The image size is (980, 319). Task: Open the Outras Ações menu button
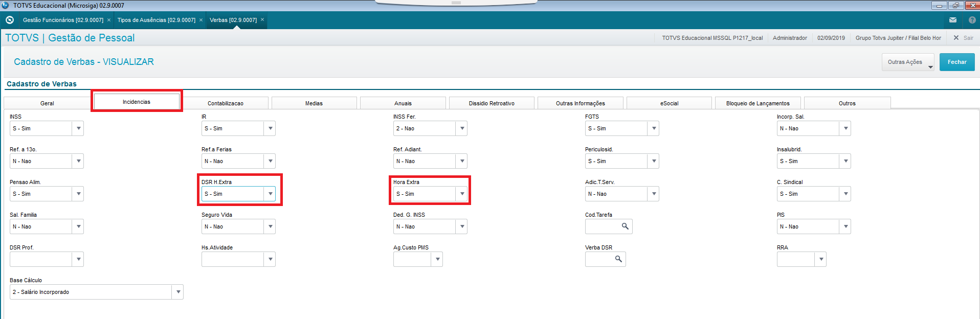point(908,62)
